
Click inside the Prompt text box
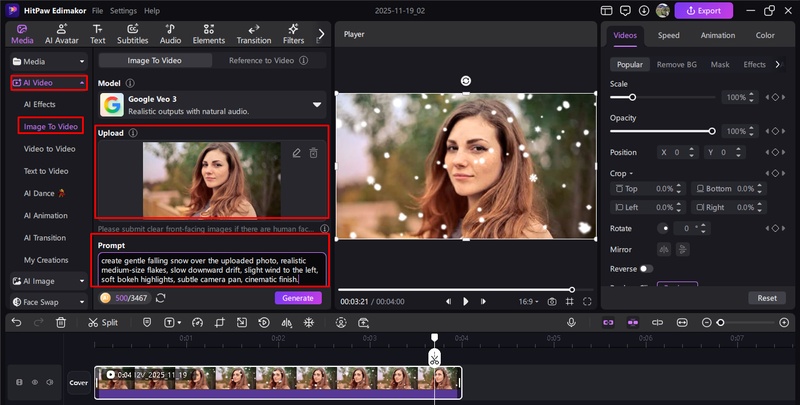click(212, 269)
